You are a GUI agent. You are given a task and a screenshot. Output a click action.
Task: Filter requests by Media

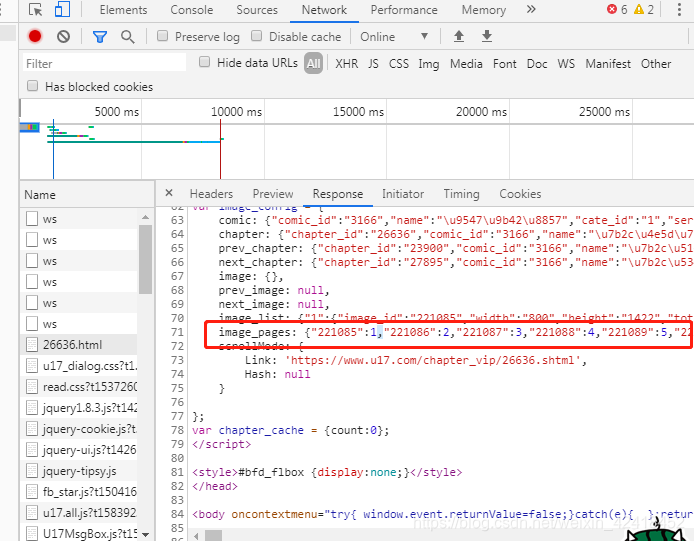(466, 64)
